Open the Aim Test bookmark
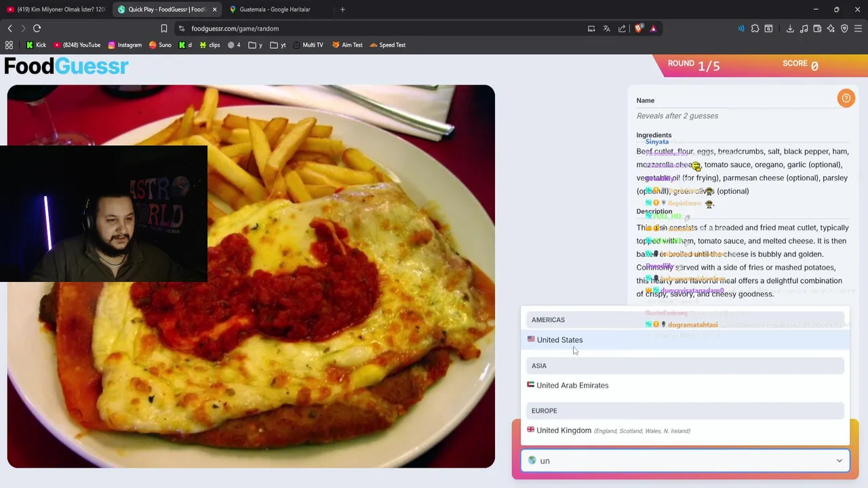The image size is (868, 488). click(x=347, y=45)
